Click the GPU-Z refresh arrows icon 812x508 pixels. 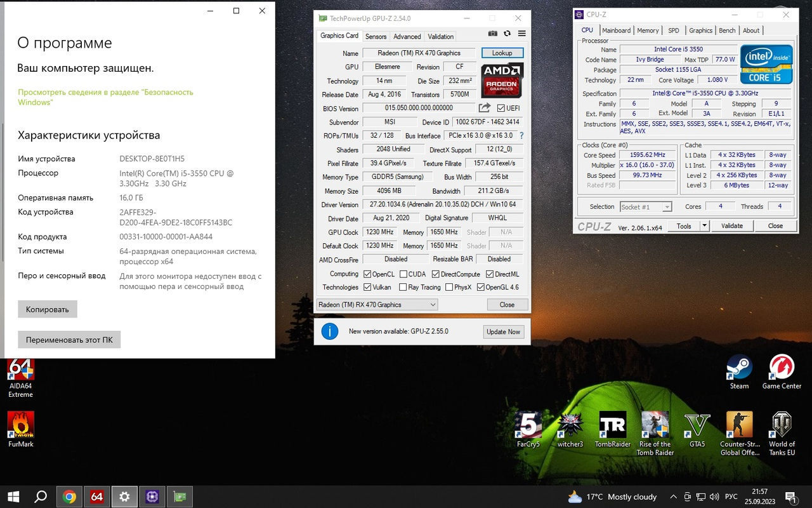pyautogui.click(x=507, y=34)
